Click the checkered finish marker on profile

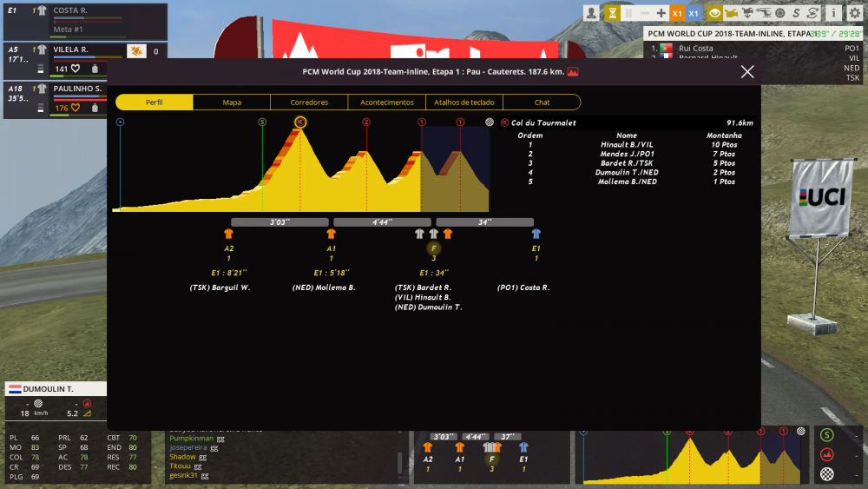pyautogui.click(x=490, y=122)
